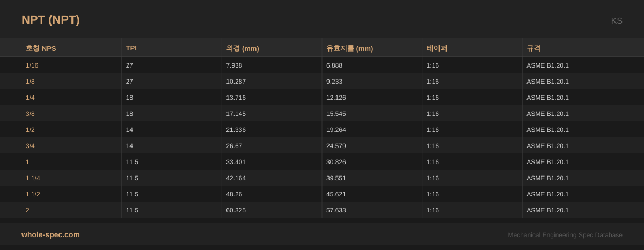Click the 3/8 NPS size entry
The height and width of the screenshot is (250, 644).
(x=30, y=114)
